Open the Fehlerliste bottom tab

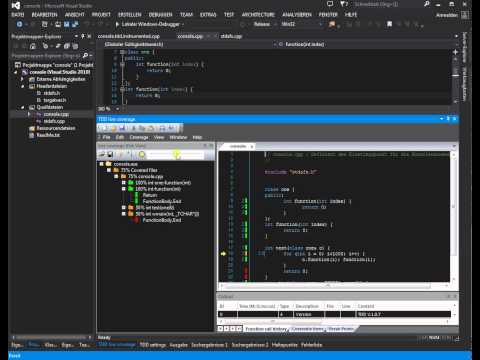coord(311,345)
